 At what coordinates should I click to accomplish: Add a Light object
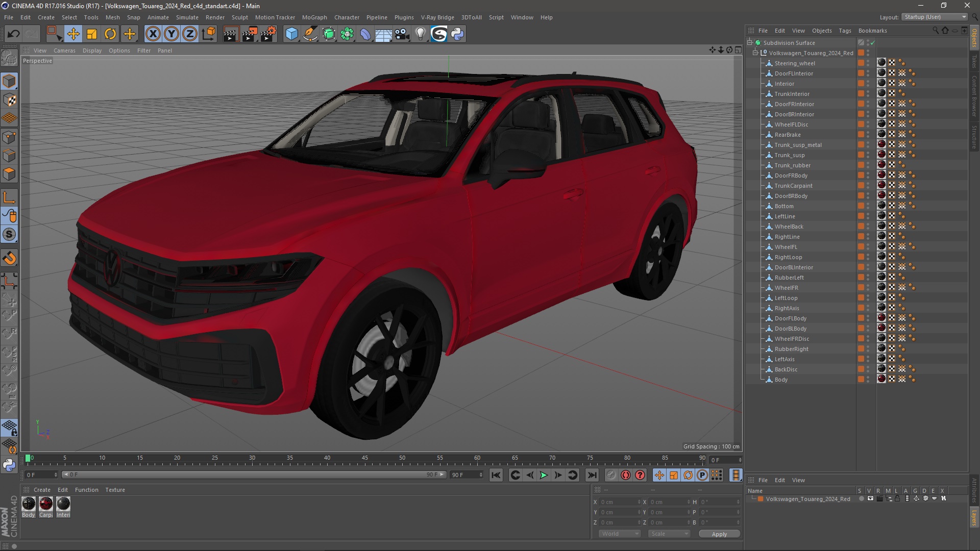pos(421,34)
